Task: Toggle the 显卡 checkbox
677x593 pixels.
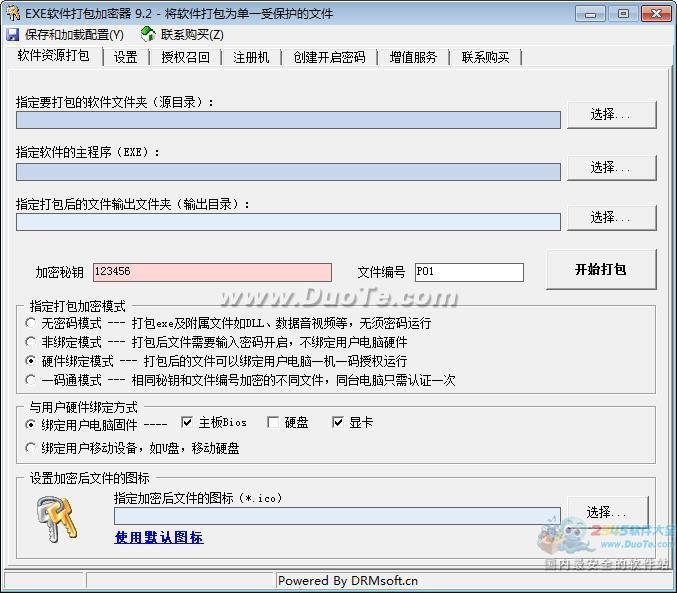Action: [x=338, y=423]
